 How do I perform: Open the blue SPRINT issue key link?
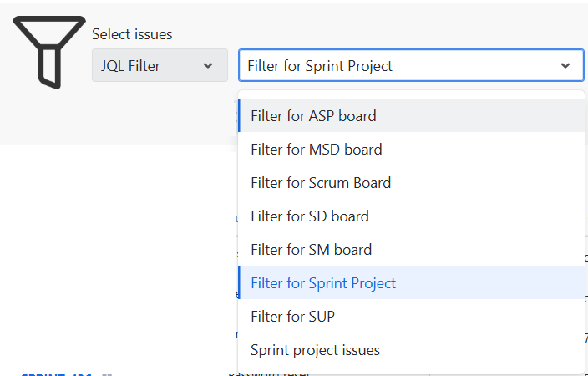pos(56,374)
